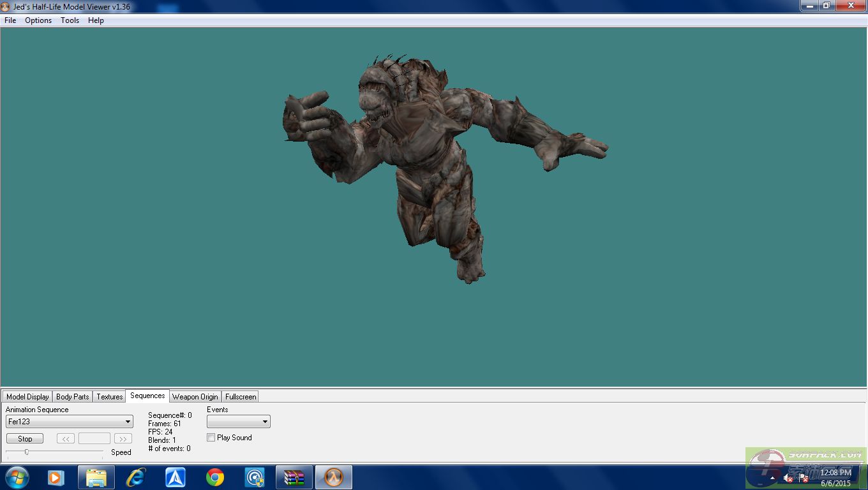Switch to the Textures tab
Viewport: 868px width, 490px height.
tap(110, 396)
